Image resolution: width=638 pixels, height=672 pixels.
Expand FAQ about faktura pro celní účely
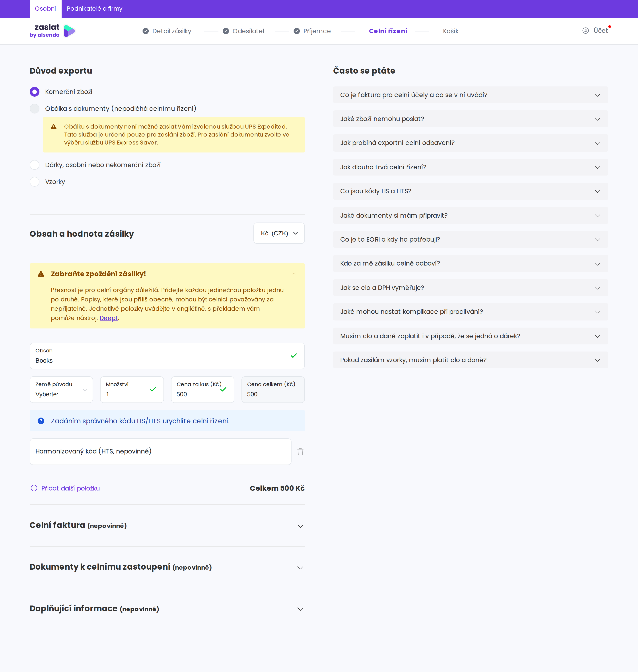(x=470, y=95)
